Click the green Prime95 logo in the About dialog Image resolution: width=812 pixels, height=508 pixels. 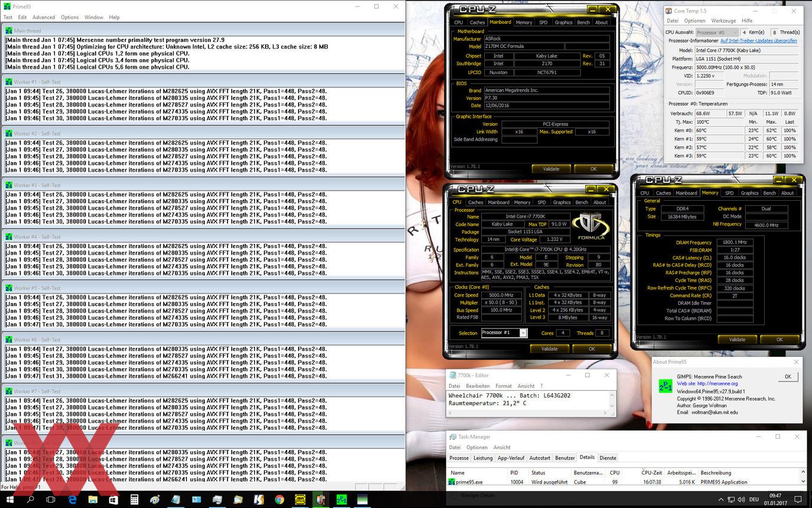coord(665,386)
